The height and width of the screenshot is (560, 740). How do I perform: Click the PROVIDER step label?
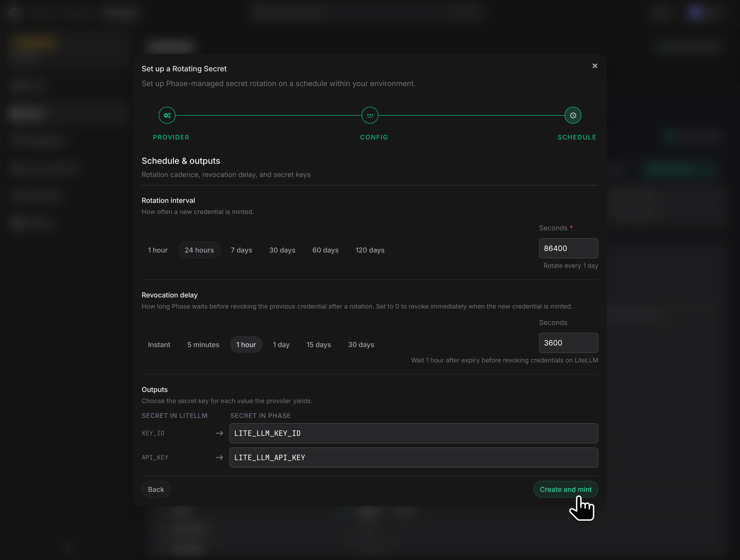pyautogui.click(x=171, y=137)
